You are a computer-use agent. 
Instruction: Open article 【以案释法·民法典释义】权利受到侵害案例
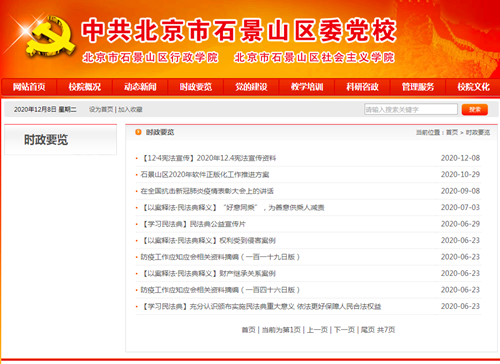pos(208,241)
